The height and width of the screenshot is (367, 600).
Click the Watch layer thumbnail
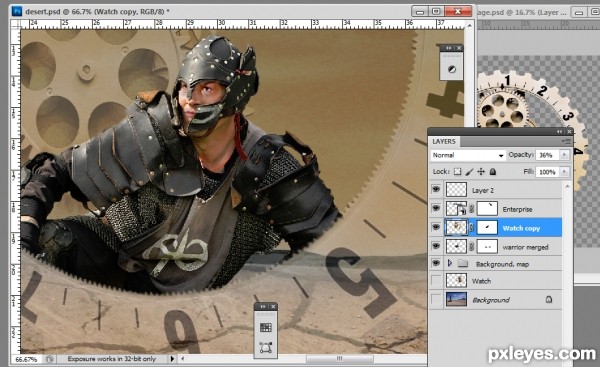tap(457, 281)
